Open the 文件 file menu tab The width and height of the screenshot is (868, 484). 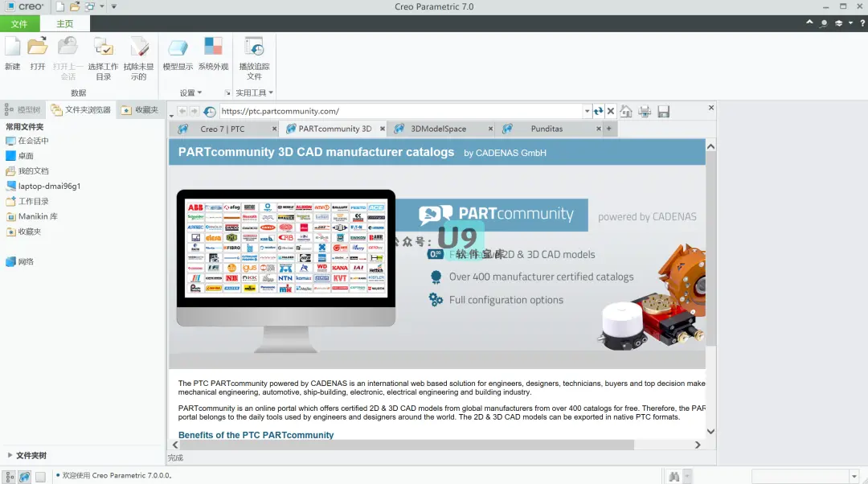(19, 24)
